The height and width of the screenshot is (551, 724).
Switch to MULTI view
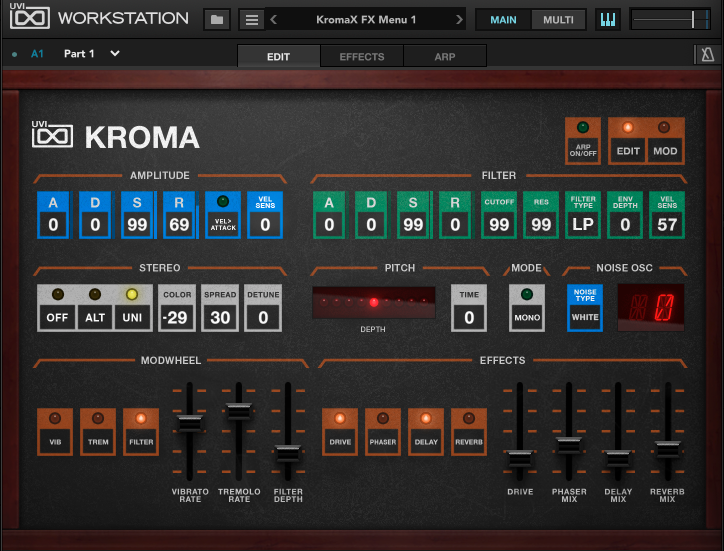[558, 20]
